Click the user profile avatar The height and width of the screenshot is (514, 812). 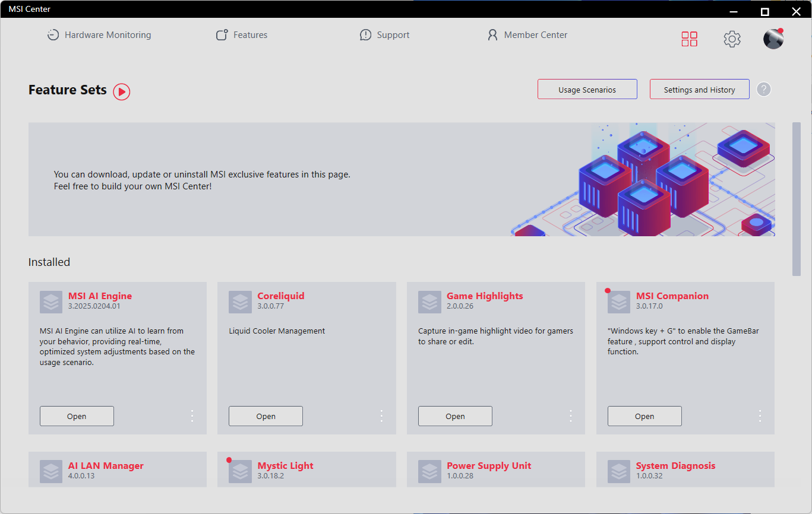[x=773, y=39]
